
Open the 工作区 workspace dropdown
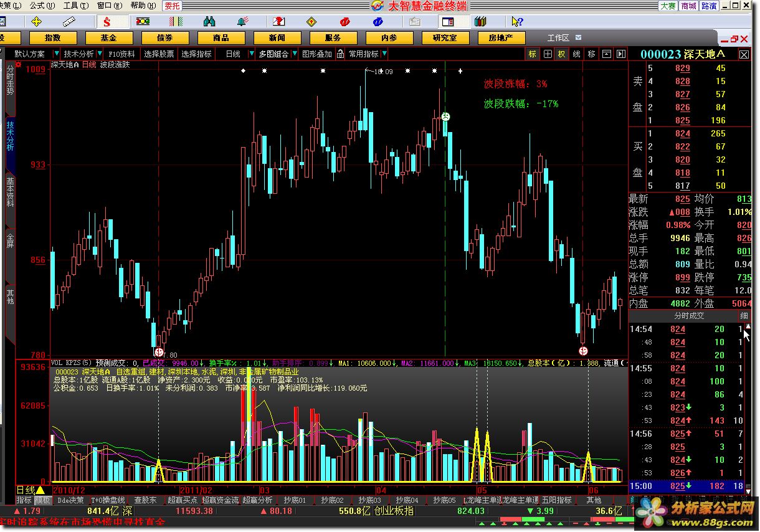[579, 38]
